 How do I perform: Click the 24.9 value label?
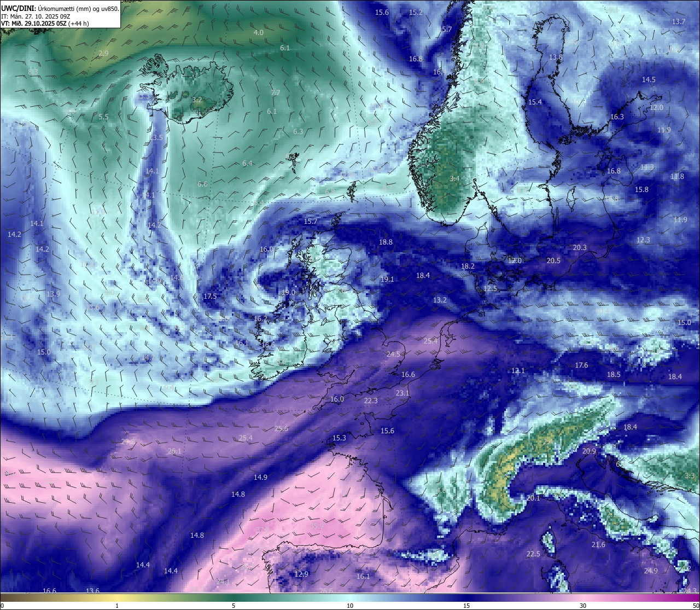[651, 571]
